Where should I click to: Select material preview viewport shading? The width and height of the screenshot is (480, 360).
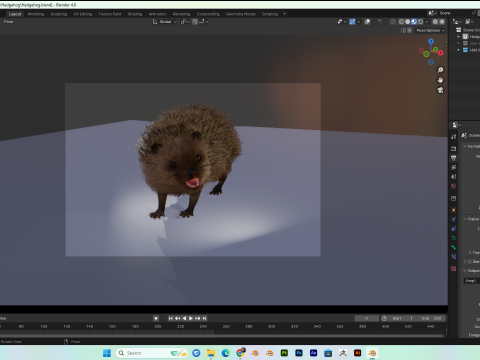point(414,22)
